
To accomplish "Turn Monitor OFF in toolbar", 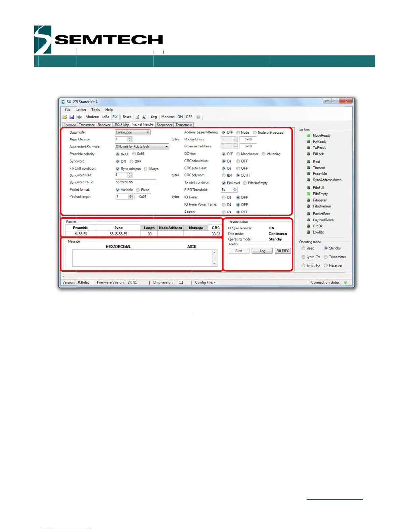I will pos(189,117).
